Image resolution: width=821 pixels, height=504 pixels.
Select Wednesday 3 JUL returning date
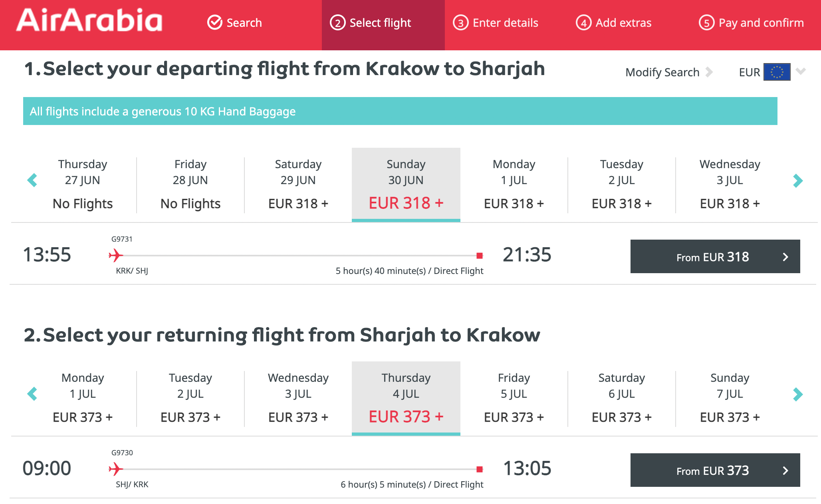[298, 398]
